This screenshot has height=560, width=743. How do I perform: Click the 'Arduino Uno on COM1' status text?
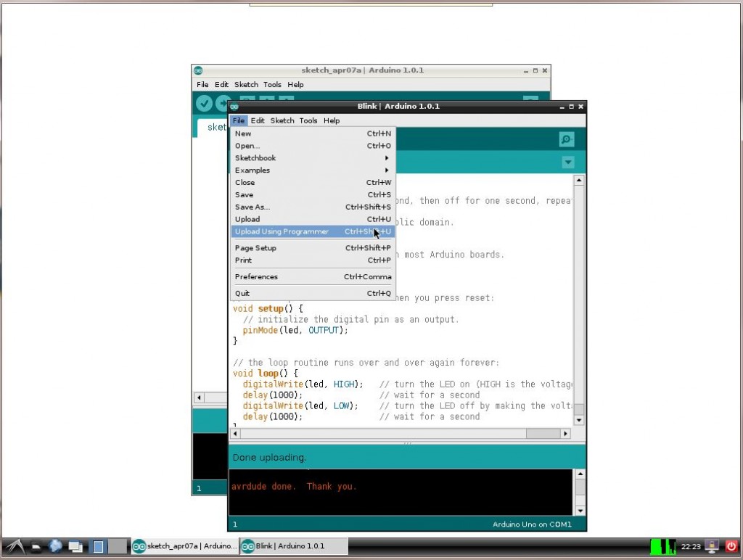point(532,524)
